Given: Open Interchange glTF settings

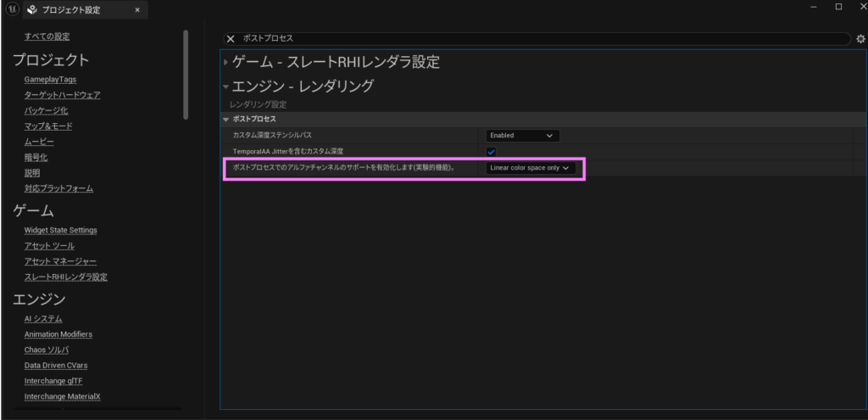Looking at the screenshot, I should 53,381.
